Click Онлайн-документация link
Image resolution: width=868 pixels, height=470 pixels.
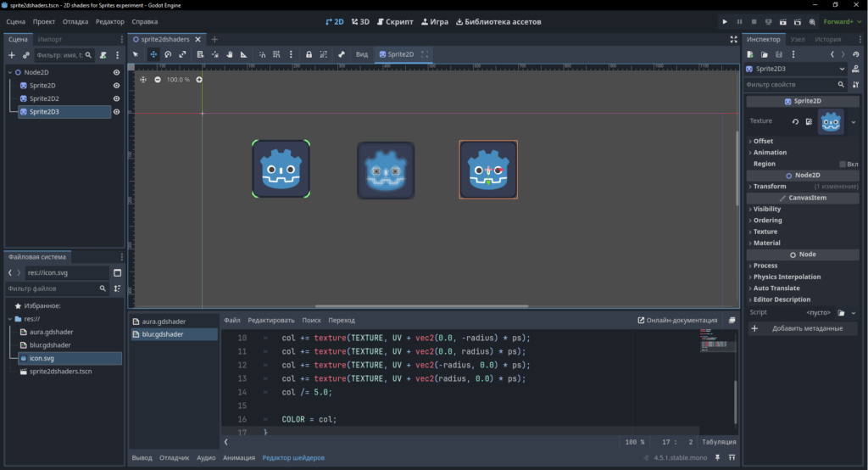tap(677, 321)
